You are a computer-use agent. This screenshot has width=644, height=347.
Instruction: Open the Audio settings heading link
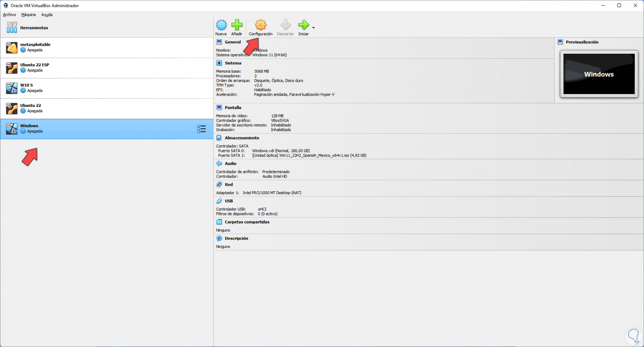231,164
